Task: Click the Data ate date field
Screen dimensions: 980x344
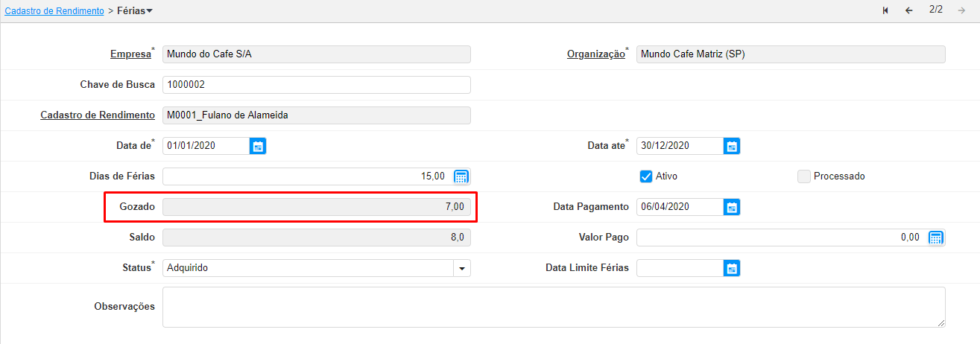Action: [680, 146]
